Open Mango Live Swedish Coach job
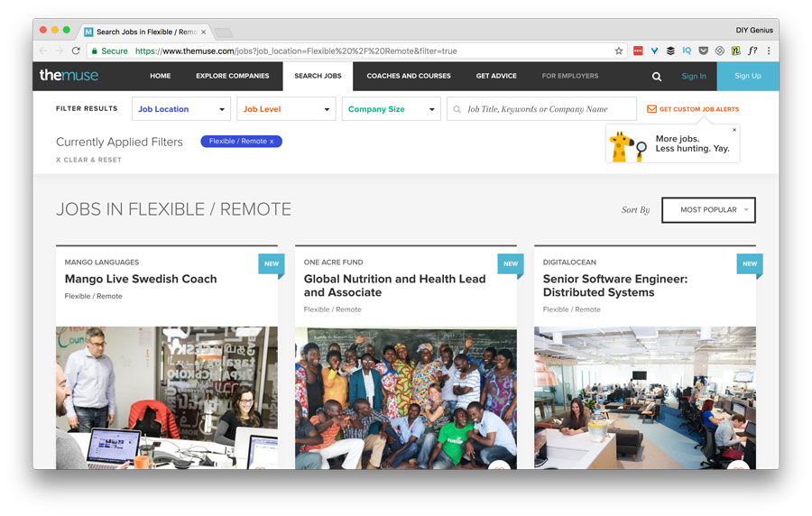The height and width of the screenshot is (516, 812). (141, 279)
